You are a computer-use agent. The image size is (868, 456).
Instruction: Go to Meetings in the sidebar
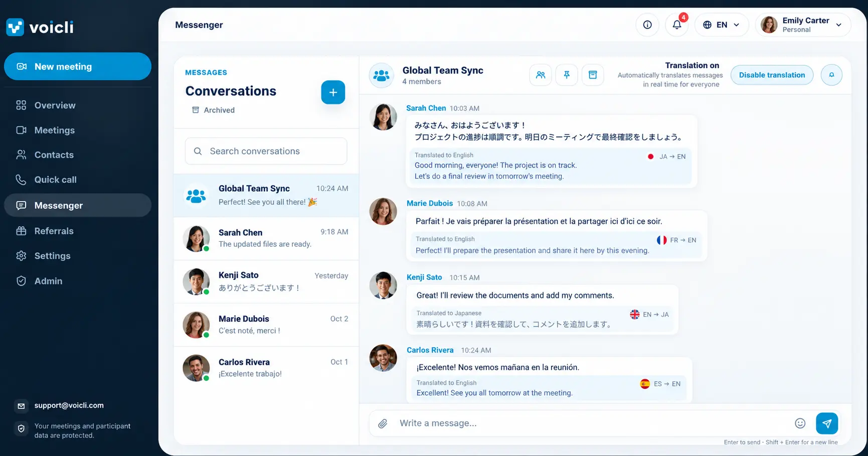78,130
